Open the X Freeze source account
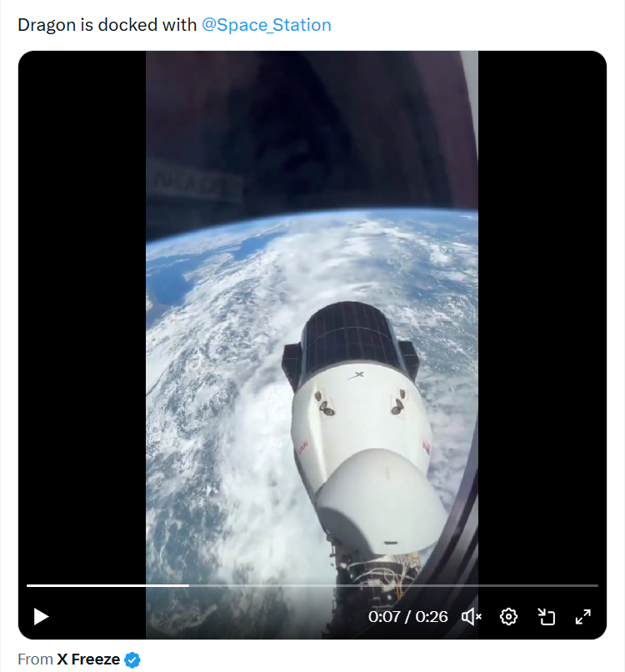Viewport: 625px width, 672px height. coord(87,659)
